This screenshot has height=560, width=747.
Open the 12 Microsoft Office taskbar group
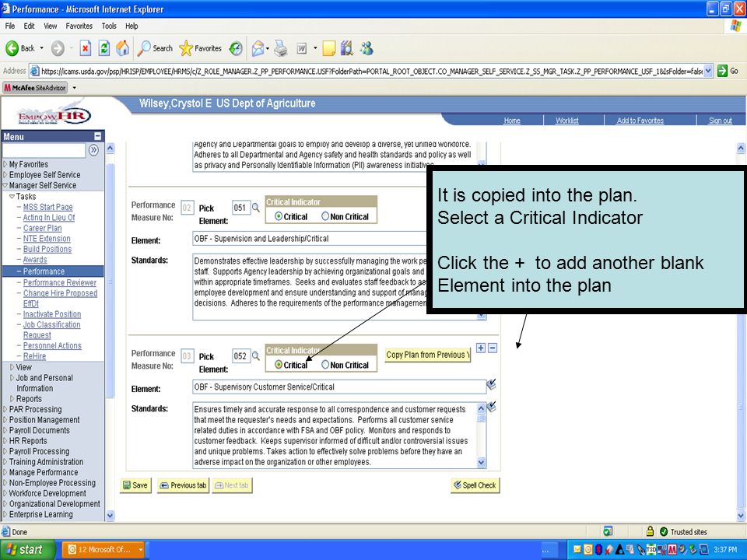point(105,550)
